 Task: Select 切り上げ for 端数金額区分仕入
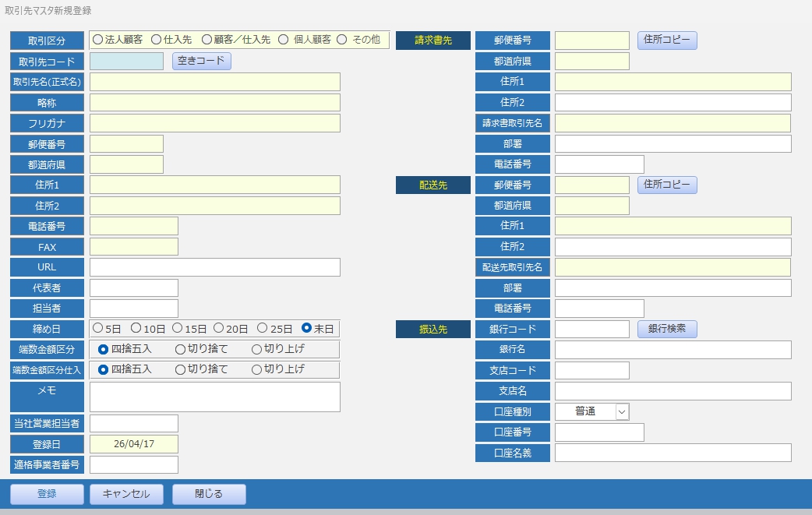click(256, 369)
